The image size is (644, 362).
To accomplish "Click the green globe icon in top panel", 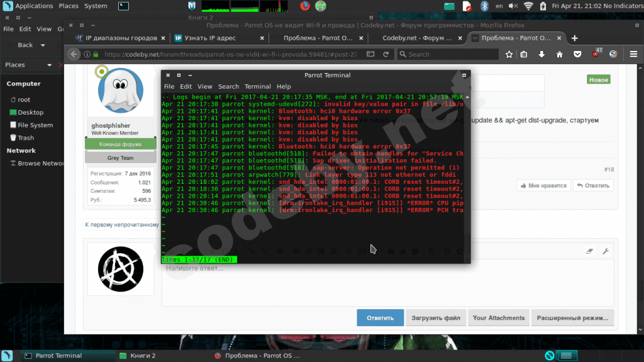I will click(x=320, y=6).
